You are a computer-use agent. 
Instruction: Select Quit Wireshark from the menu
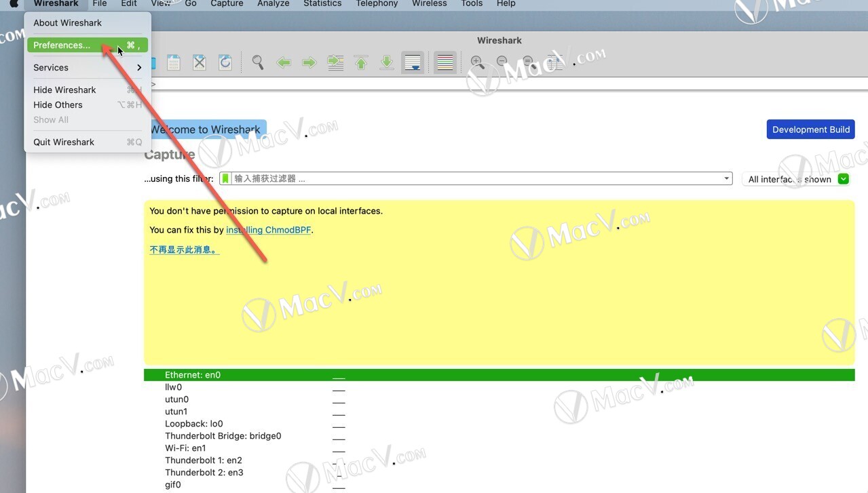pyautogui.click(x=88, y=142)
